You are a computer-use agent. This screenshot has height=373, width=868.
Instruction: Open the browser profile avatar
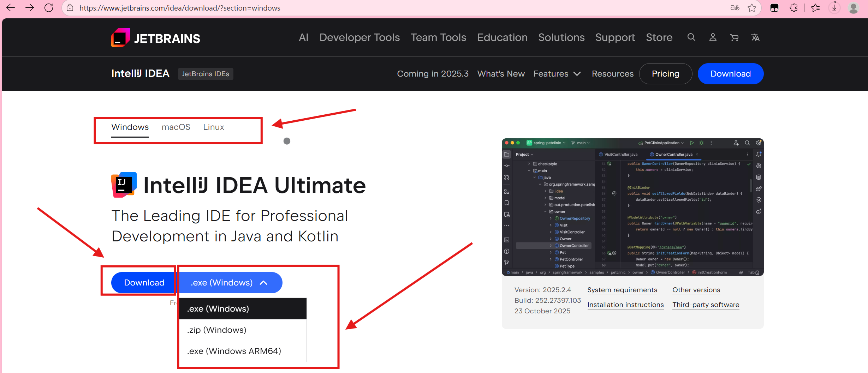(x=854, y=8)
